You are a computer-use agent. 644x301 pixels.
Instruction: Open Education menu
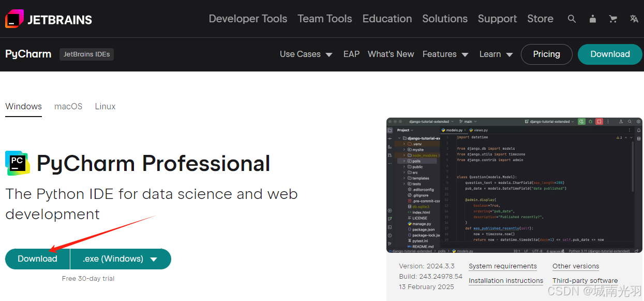387,19
